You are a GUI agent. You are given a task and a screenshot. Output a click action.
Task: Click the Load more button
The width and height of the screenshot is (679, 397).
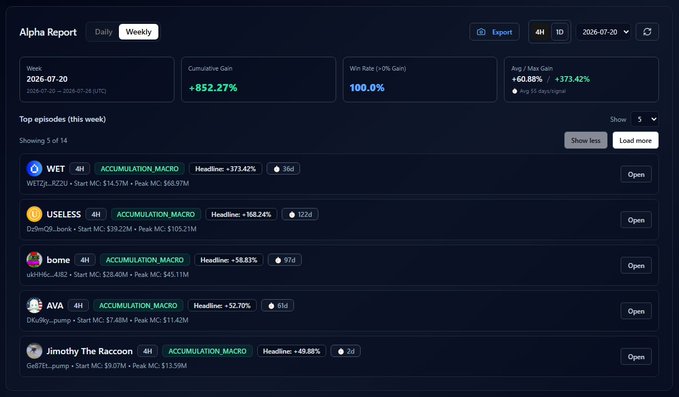point(635,140)
